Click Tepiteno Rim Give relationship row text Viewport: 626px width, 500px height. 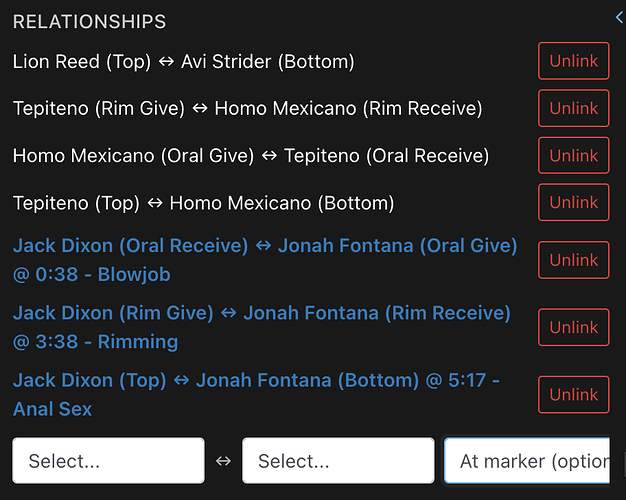[x=248, y=108]
